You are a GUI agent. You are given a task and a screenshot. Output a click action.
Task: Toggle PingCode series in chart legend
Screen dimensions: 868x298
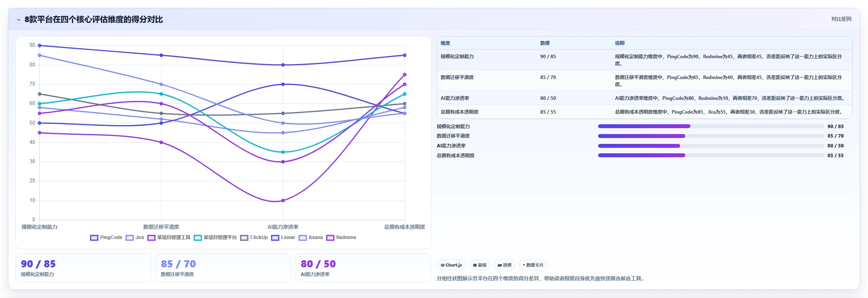pos(106,237)
